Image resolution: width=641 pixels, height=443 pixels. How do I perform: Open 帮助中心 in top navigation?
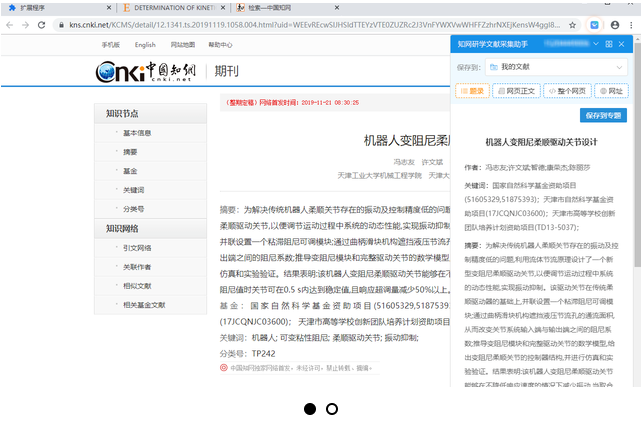[x=220, y=45]
